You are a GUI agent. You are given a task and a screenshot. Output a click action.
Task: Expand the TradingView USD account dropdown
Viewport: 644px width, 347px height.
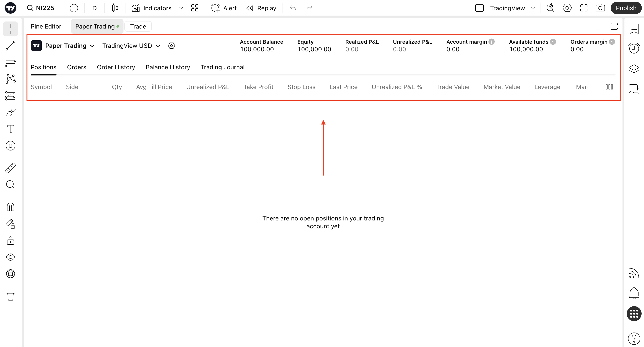(131, 46)
